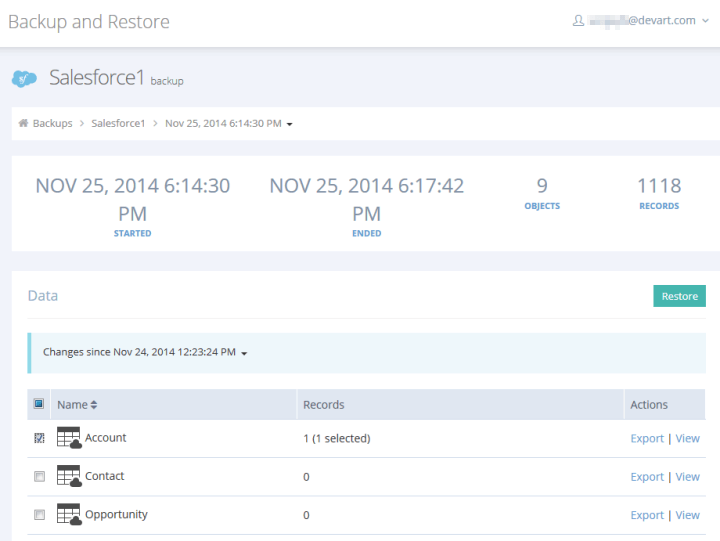Click the Opportunity row name
This screenshot has width=720, height=541.
coord(116,514)
